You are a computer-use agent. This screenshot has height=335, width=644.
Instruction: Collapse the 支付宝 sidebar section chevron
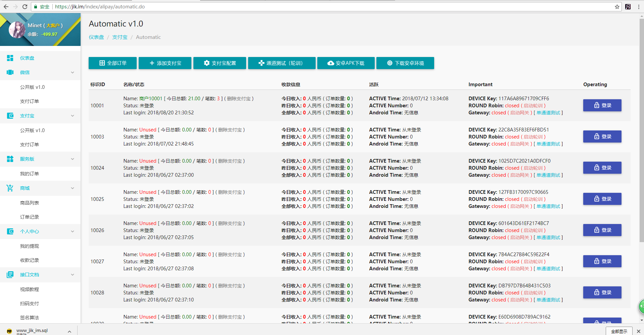tap(73, 116)
